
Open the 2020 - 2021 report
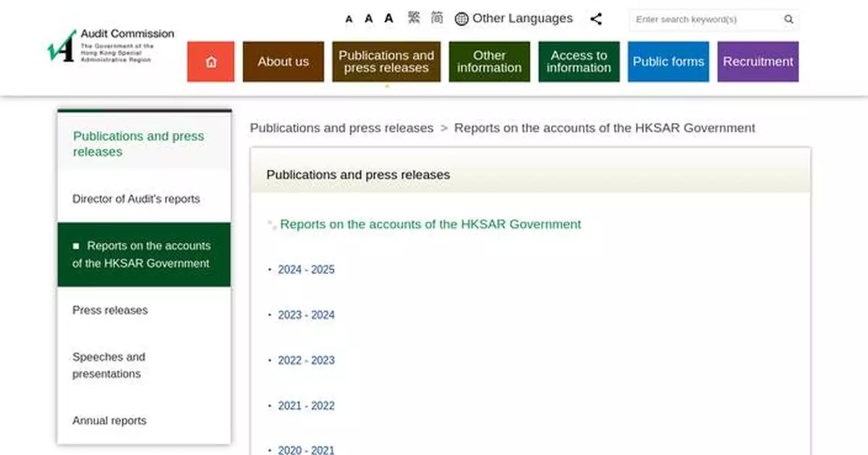[x=306, y=450]
